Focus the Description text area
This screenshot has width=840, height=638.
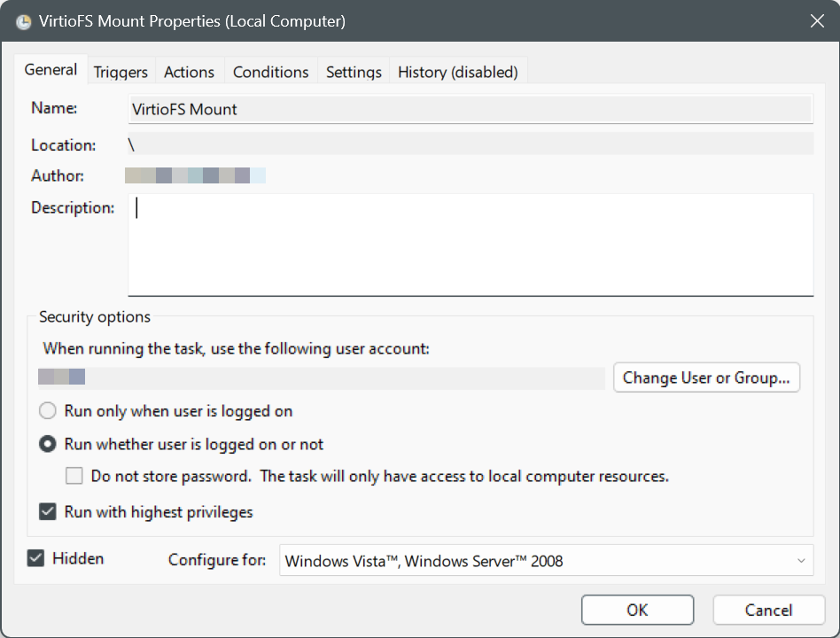click(x=471, y=245)
